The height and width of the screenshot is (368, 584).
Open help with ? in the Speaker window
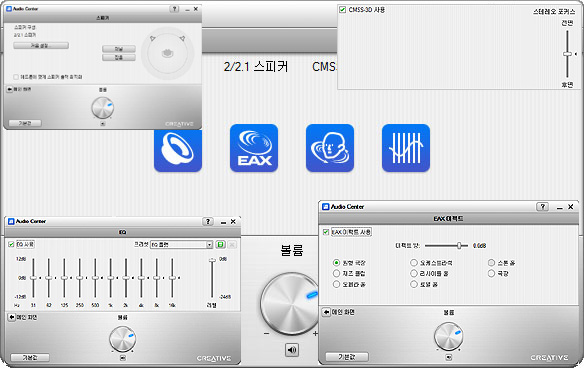pos(174,9)
